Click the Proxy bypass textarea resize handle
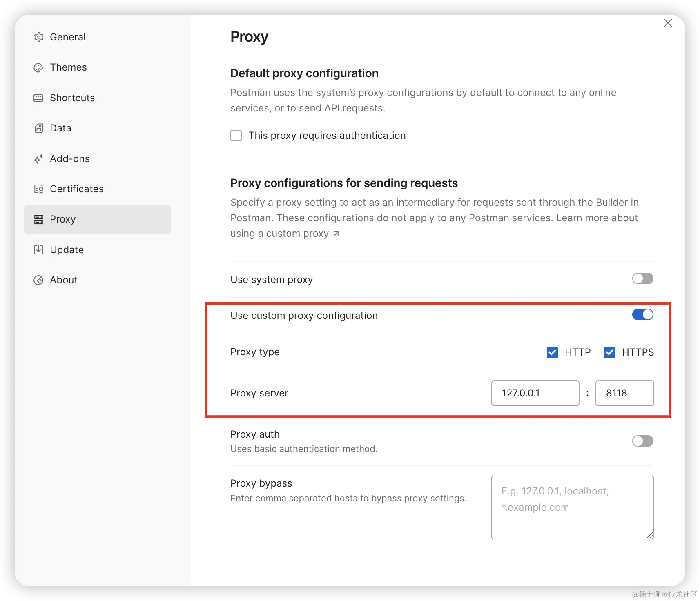The height and width of the screenshot is (601, 700). pyautogui.click(x=650, y=535)
